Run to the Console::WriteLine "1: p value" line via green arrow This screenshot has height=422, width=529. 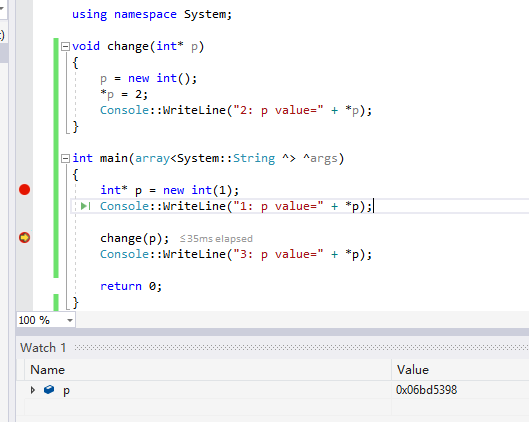pyautogui.click(x=85, y=206)
